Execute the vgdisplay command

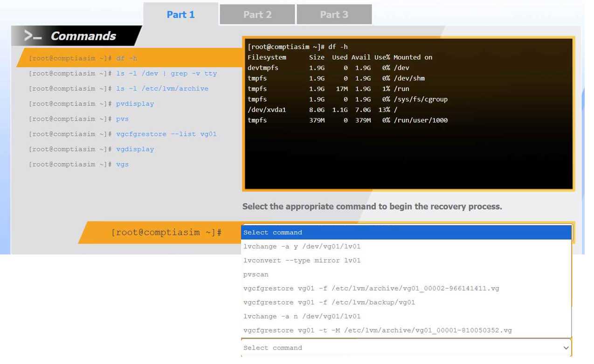135,149
